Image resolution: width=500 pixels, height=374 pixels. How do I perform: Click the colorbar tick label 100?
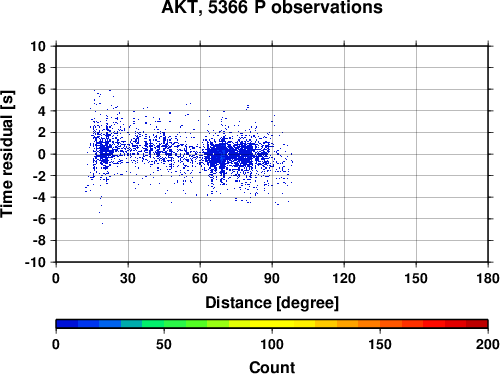tap(272, 344)
